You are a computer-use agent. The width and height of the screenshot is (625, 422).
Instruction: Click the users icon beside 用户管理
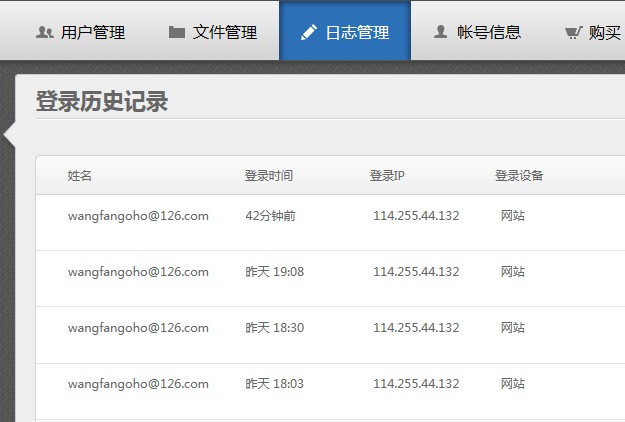pyautogui.click(x=45, y=32)
